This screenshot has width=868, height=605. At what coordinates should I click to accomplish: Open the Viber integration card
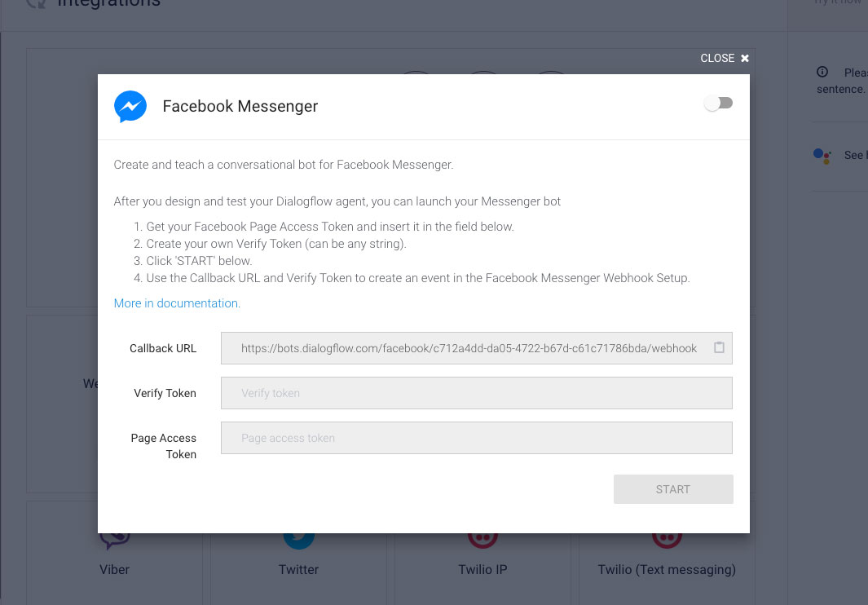pos(115,554)
